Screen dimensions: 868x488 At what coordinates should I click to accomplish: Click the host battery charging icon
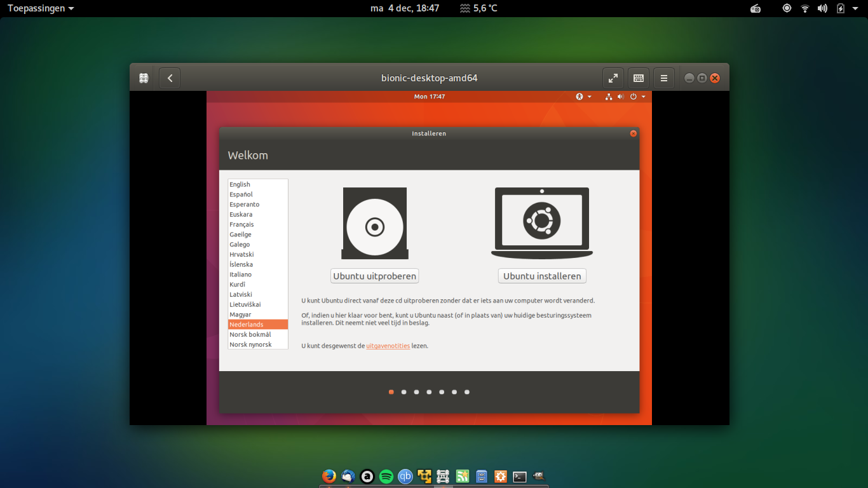click(841, 8)
